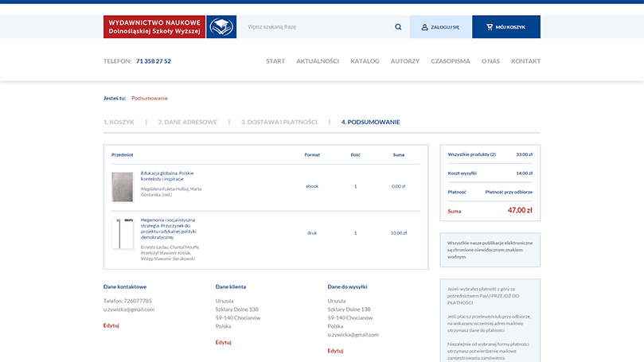Click the '0,00 zł' sum value

398,186
